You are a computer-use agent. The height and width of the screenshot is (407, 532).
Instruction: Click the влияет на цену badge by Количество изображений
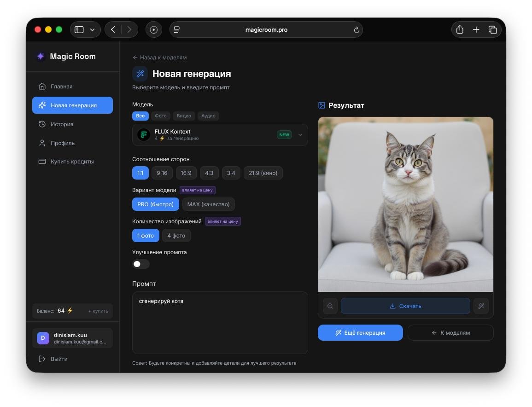[223, 221]
